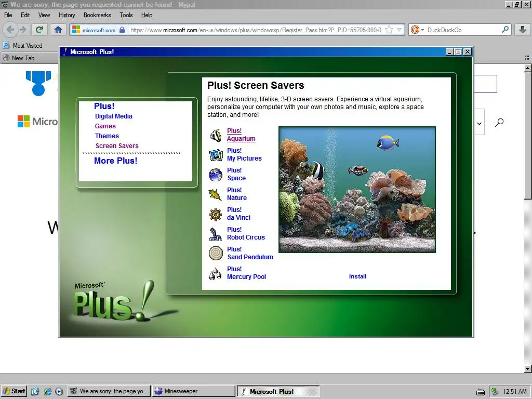Click the Most Visited bookmarks icon
532x399 pixels.
point(6,45)
